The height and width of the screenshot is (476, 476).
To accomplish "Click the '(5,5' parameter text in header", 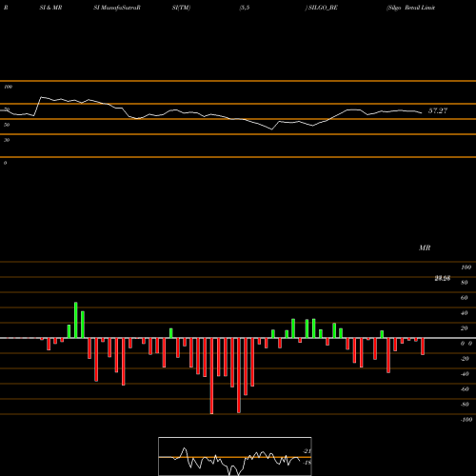I will tap(245, 8).
